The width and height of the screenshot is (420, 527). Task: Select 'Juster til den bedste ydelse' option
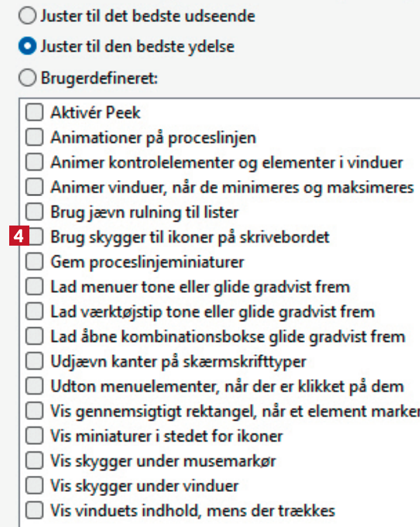pyautogui.click(x=27, y=46)
